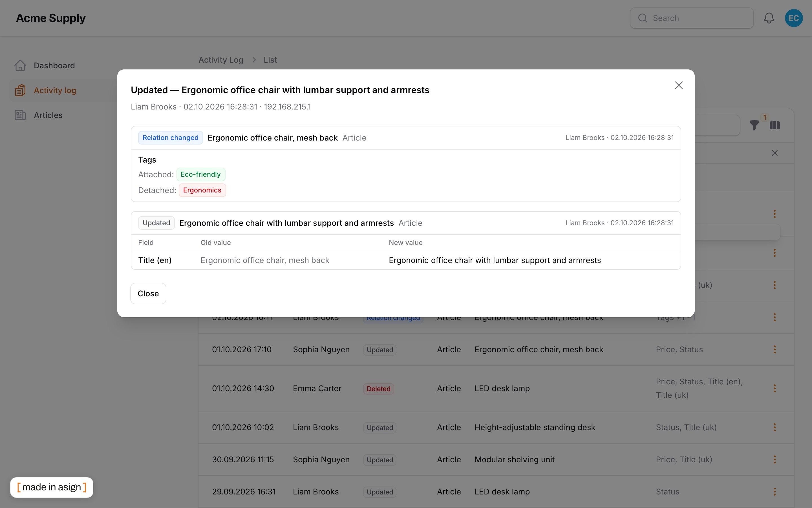The width and height of the screenshot is (812, 508).
Task: Click 'Price, Title (uk)' changes cell
Action: [684, 460]
